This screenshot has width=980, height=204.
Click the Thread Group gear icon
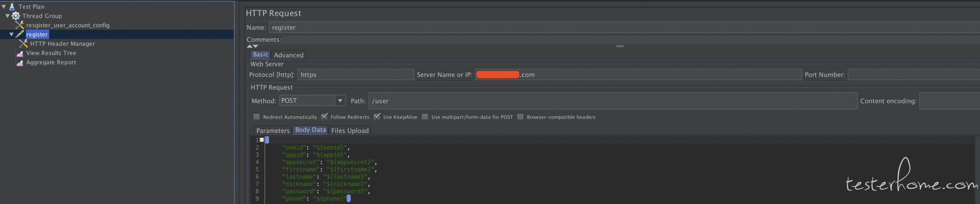coord(16,16)
